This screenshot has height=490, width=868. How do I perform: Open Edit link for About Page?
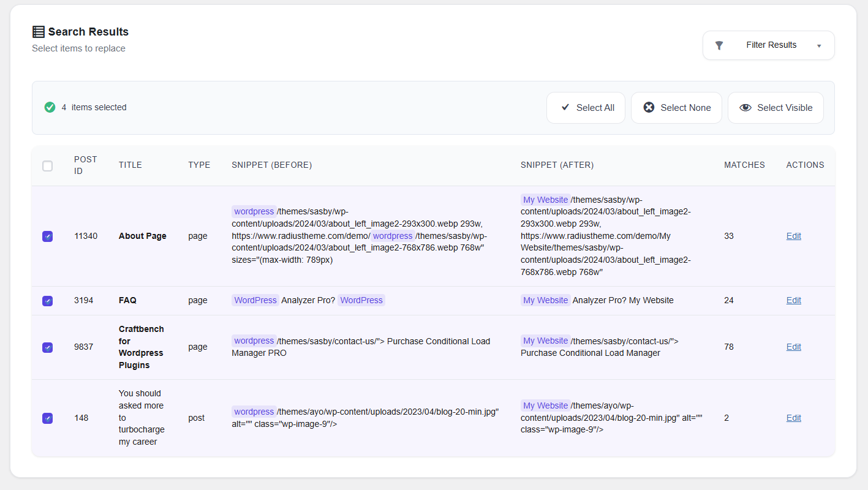pyautogui.click(x=793, y=236)
